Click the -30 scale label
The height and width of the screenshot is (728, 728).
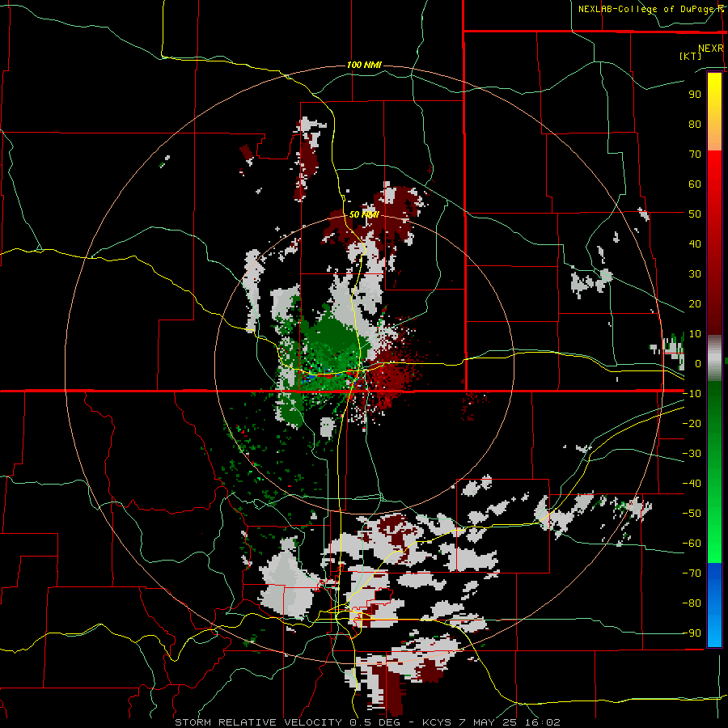click(x=692, y=454)
